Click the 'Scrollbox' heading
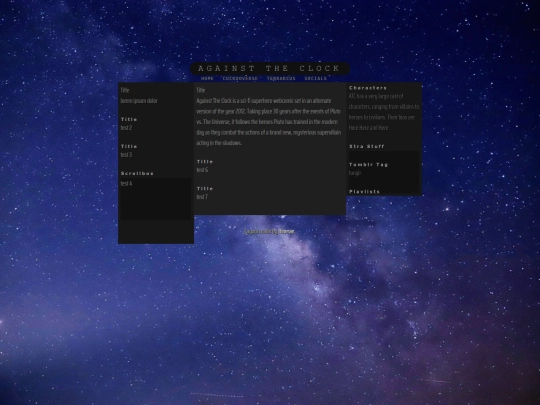The height and width of the screenshot is (405, 540). point(137,173)
